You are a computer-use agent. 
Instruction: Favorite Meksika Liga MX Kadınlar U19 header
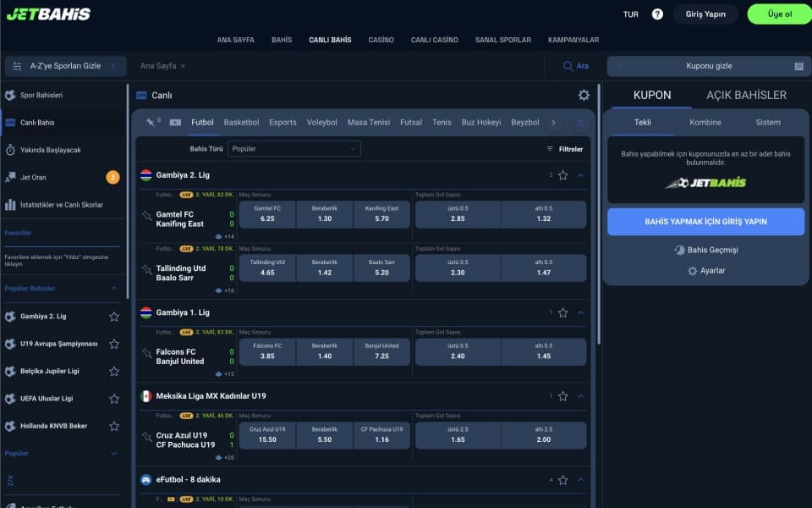click(x=563, y=396)
